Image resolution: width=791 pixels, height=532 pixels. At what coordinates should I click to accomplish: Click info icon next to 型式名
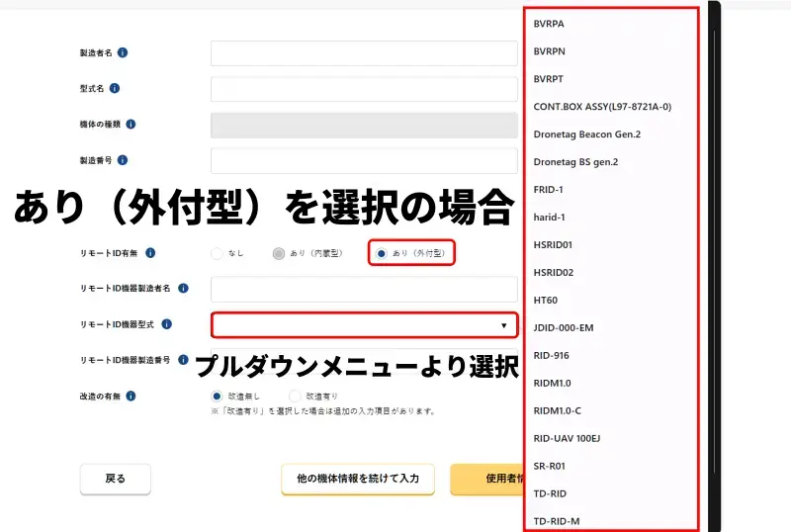pos(115,88)
